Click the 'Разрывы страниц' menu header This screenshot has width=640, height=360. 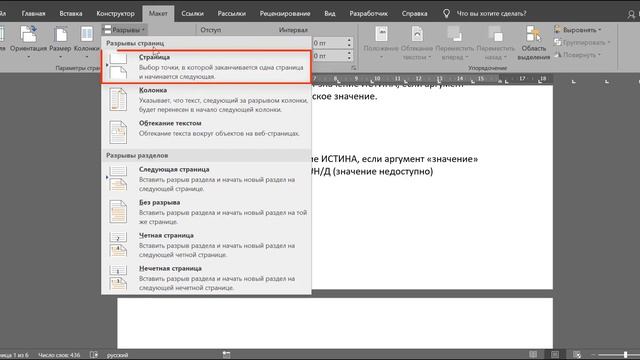point(135,43)
